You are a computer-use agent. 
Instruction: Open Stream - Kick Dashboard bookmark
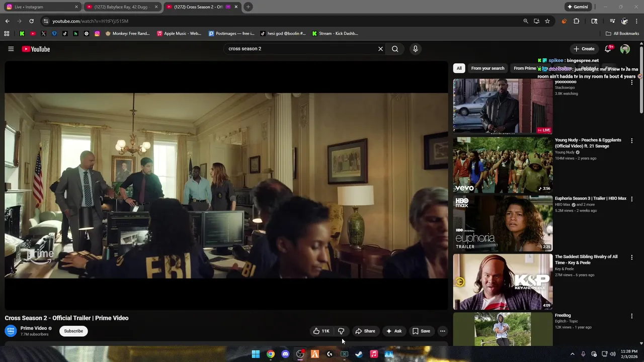click(x=335, y=34)
